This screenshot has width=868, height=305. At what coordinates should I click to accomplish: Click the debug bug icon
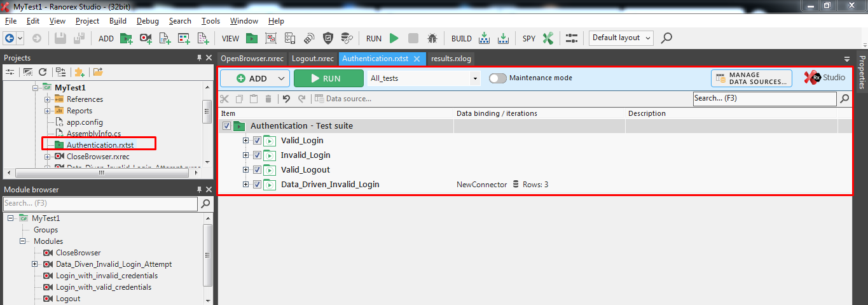tap(432, 38)
